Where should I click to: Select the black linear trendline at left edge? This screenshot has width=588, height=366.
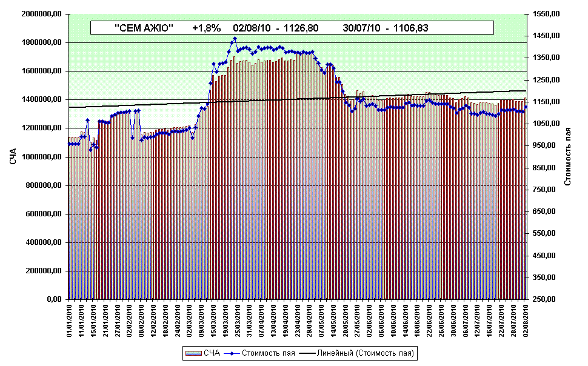point(70,107)
